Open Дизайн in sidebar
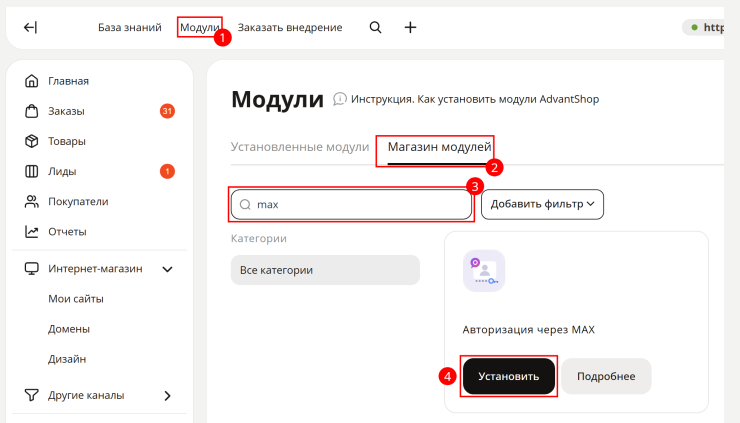The height and width of the screenshot is (423, 740). click(67, 359)
